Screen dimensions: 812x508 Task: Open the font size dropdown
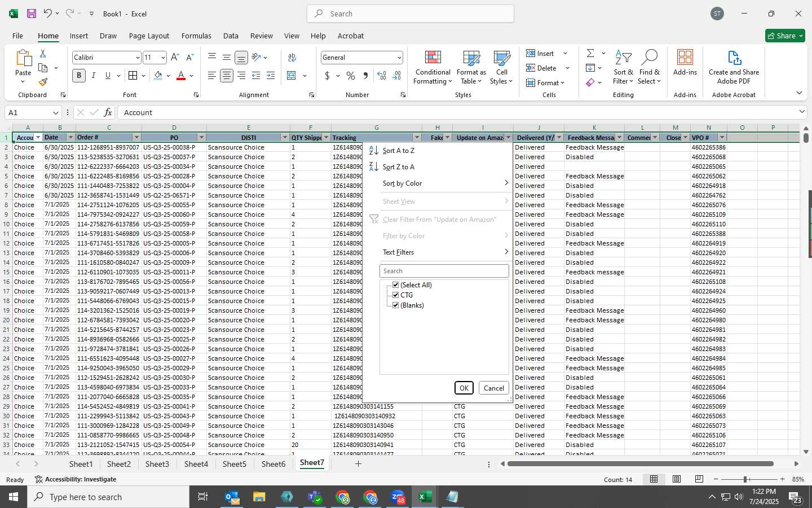pos(163,58)
